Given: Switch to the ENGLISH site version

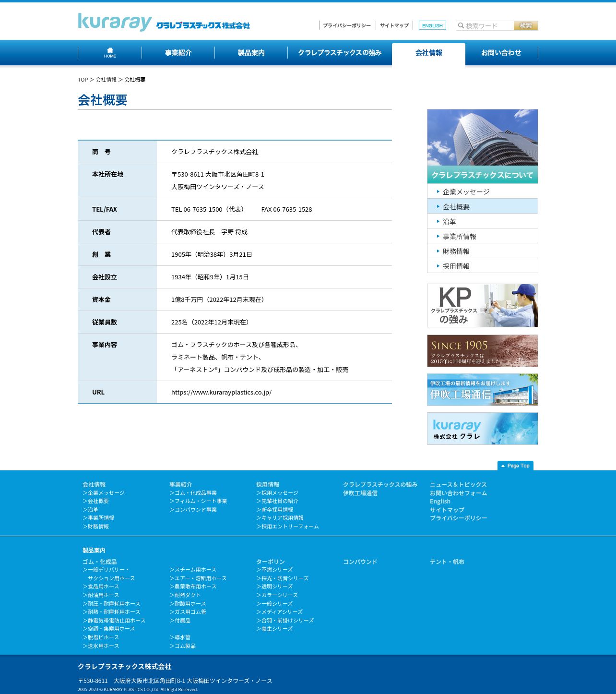Looking at the screenshot, I should (432, 25).
